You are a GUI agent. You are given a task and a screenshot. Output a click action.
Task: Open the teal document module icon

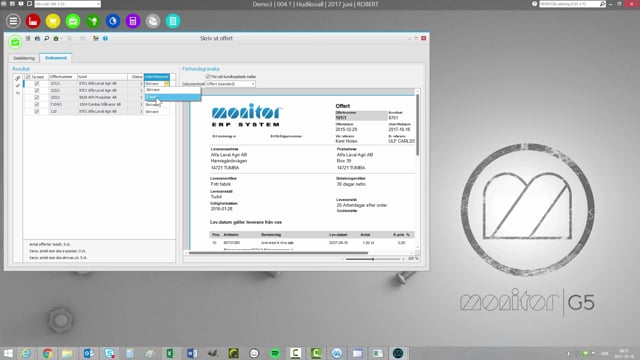tap(173, 21)
